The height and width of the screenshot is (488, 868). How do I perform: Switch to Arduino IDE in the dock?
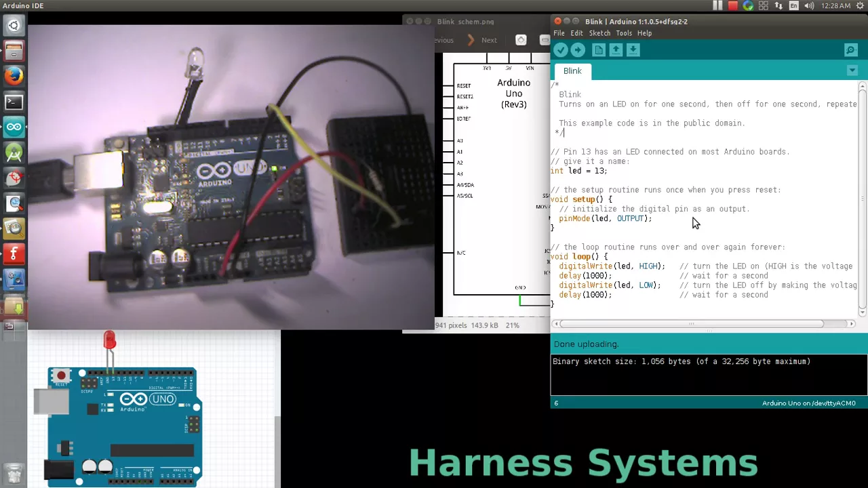[x=14, y=127]
